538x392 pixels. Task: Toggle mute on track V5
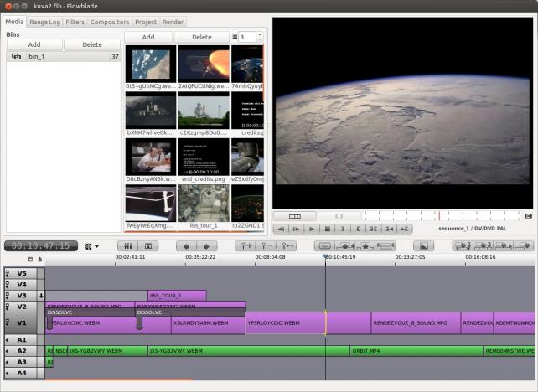tap(8, 273)
